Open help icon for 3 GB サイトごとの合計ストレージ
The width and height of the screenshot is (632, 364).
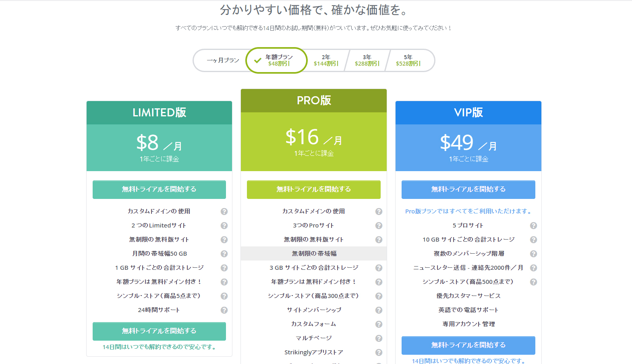[379, 268]
